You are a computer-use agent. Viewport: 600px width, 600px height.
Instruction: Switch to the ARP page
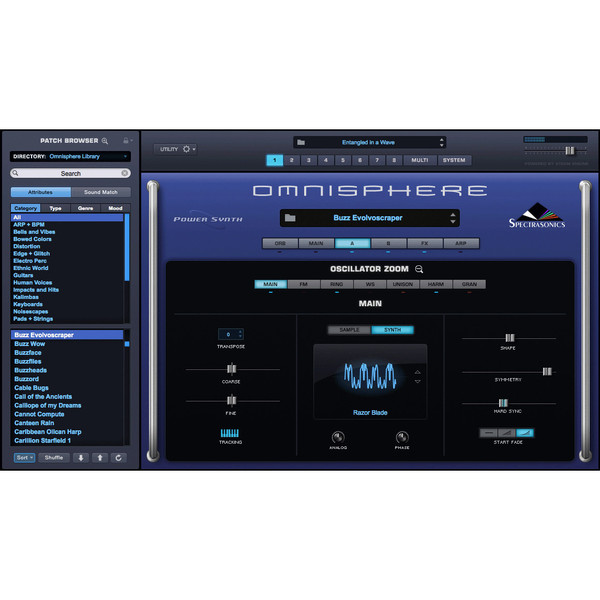[x=461, y=243]
